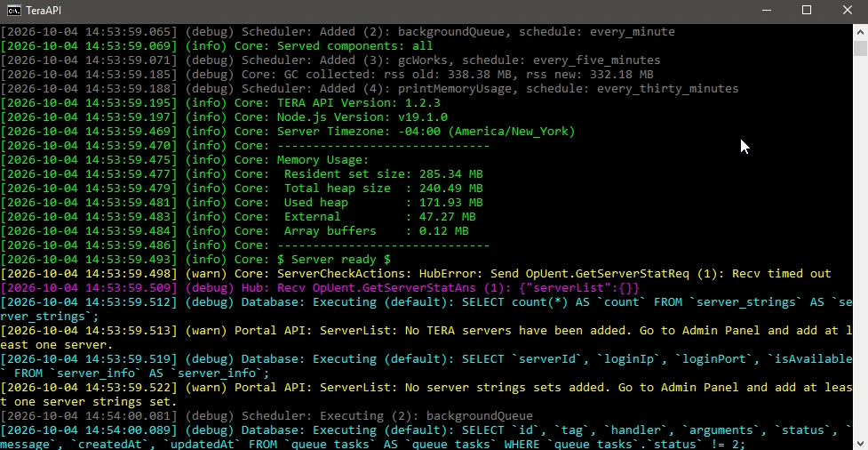Click the TeraAPI console icon in title bar
The width and height of the screenshot is (868, 450).
click(14, 10)
